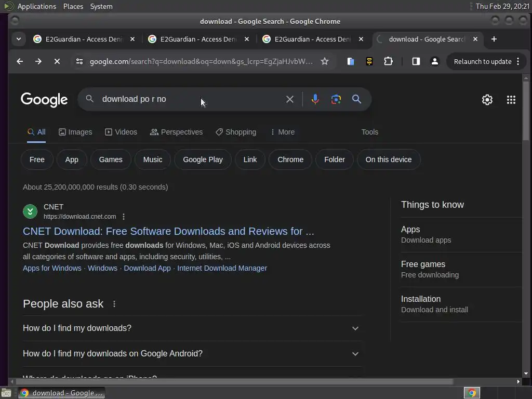Open Relaunch to update menu dots
The image size is (532, 399).
click(x=518, y=61)
